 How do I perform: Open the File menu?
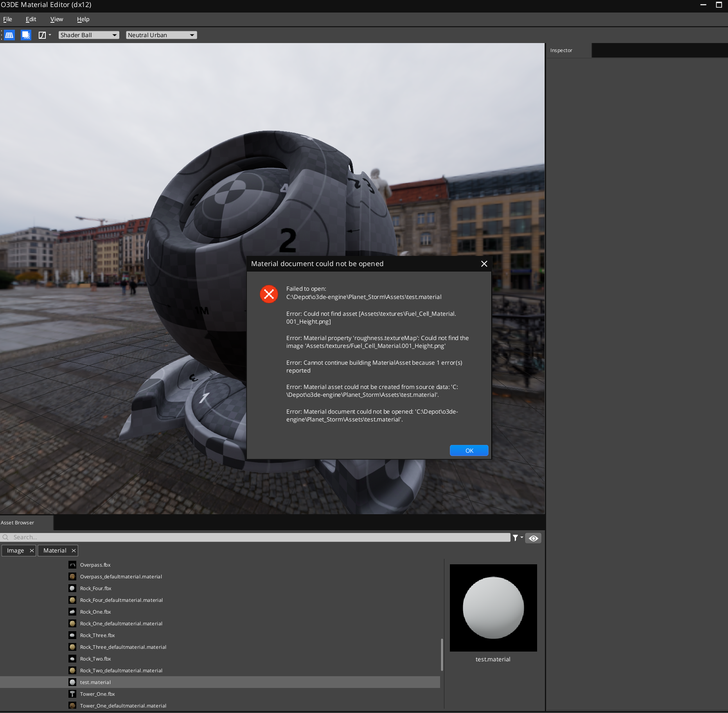click(x=7, y=19)
